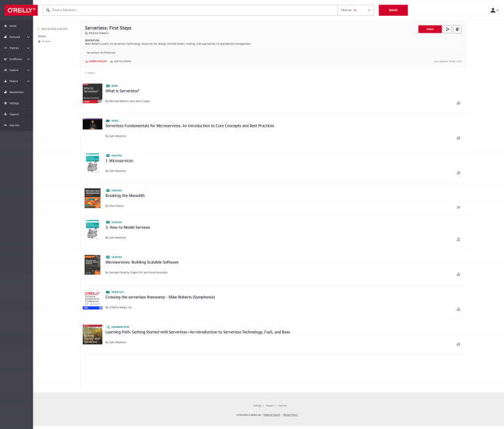Click the queue items icon under Queue

39,41
